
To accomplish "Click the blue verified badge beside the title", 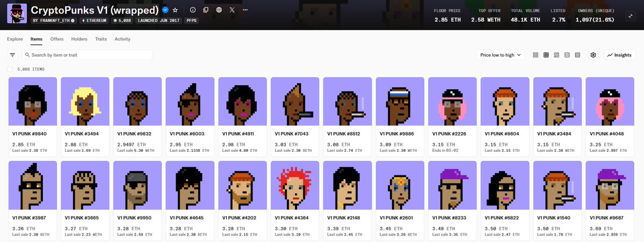I will 165,10.
